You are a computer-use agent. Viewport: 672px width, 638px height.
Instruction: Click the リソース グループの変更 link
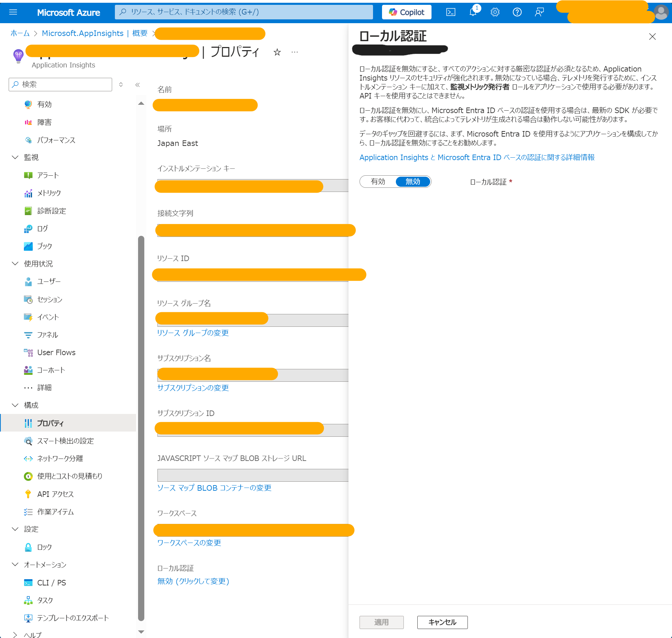(193, 333)
